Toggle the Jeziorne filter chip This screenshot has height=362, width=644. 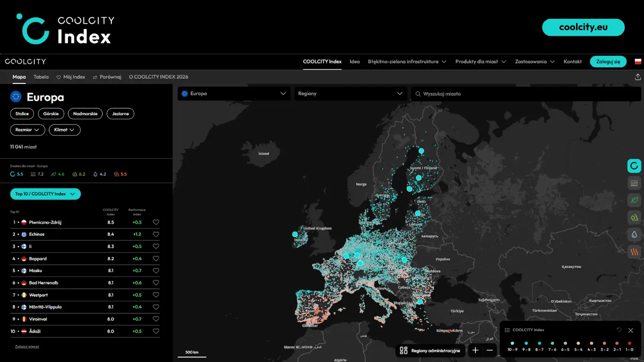[120, 114]
